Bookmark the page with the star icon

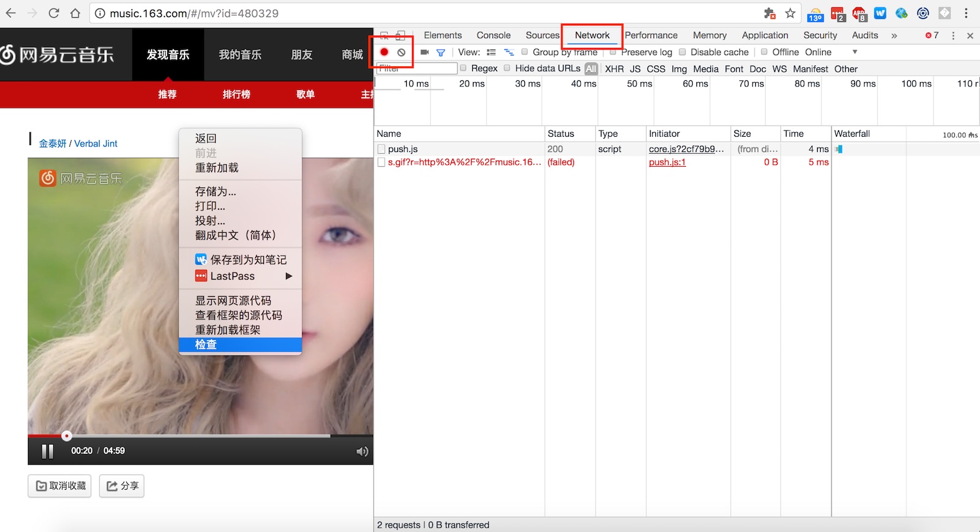(790, 13)
